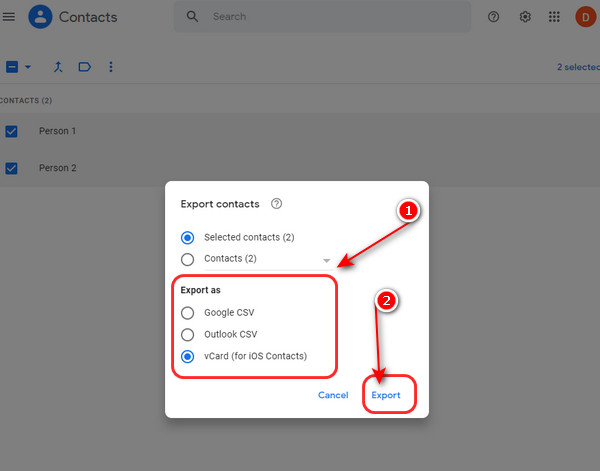Click the Person 1 contact name
This screenshot has height=471, width=600.
[57, 131]
